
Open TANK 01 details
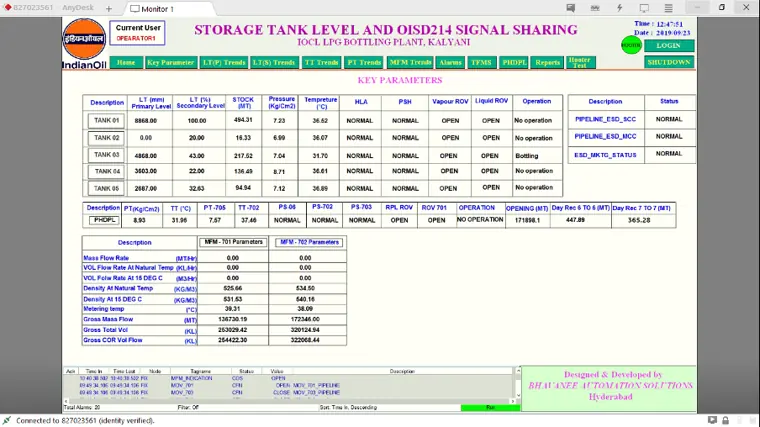coord(106,121)
